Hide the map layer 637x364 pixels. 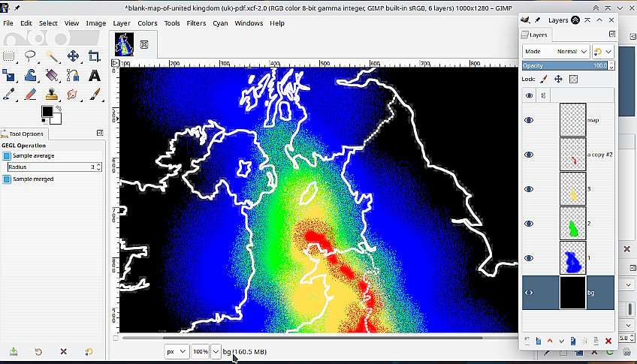(529, 120)
